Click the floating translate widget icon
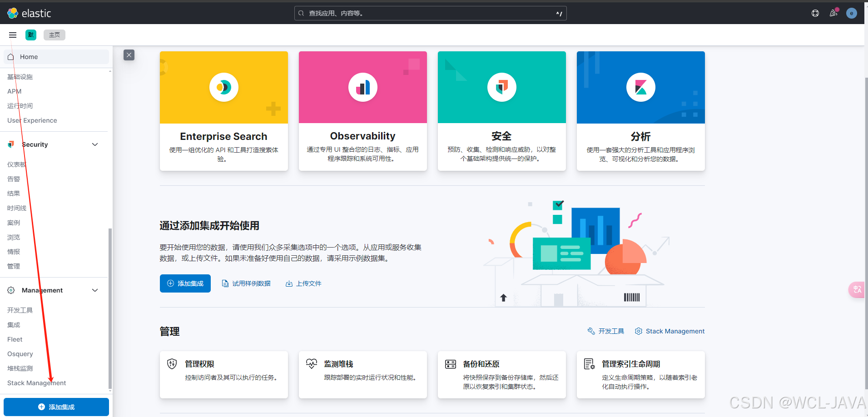The height and width of the screenshot is (417, 868). pyautogui.click(x=857, y=289)
